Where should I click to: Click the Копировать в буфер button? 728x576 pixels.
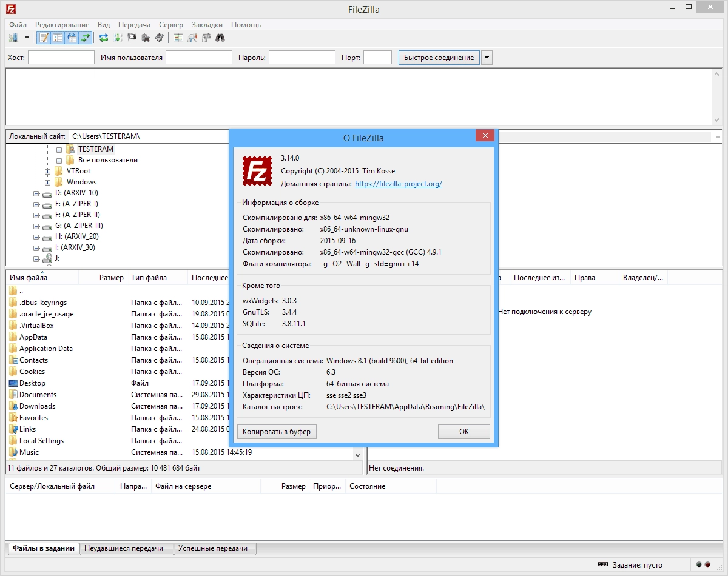pos(277,432)
